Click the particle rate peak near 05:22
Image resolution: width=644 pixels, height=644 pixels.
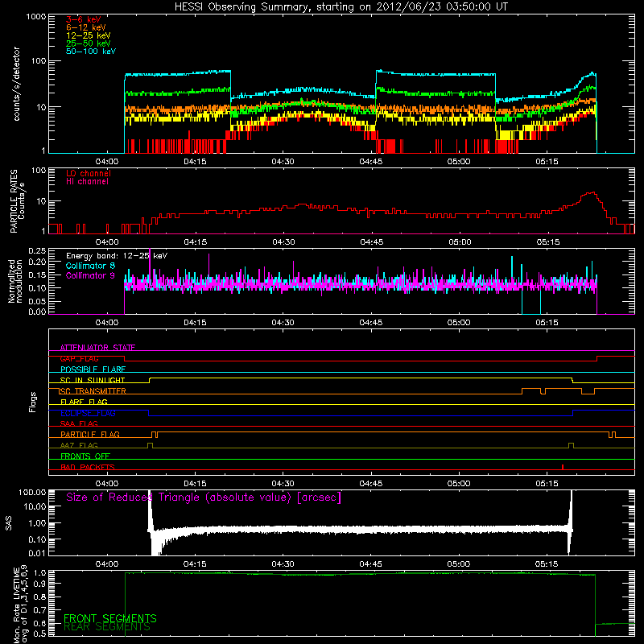click(x=592, y=192)
